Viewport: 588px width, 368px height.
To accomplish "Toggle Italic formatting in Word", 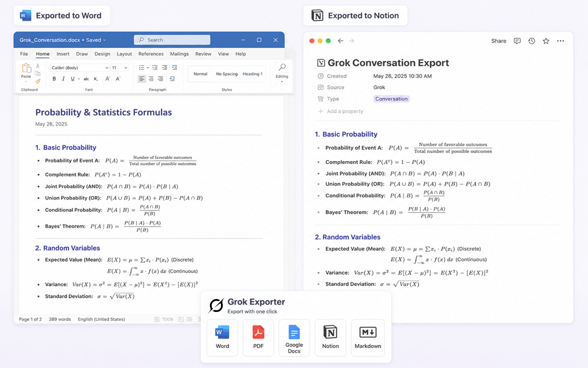I will pos(63,79).
